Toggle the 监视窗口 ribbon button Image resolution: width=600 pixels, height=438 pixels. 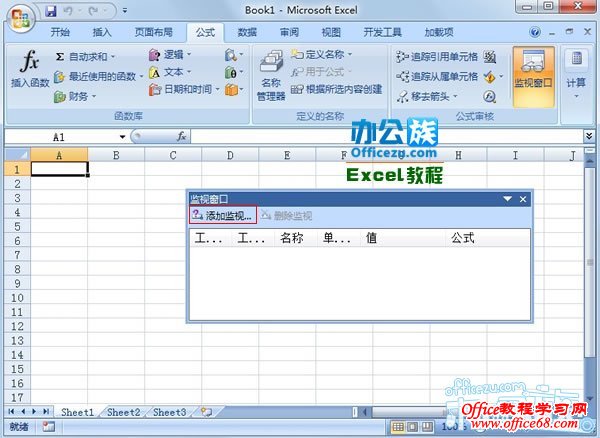click(533, 77)
